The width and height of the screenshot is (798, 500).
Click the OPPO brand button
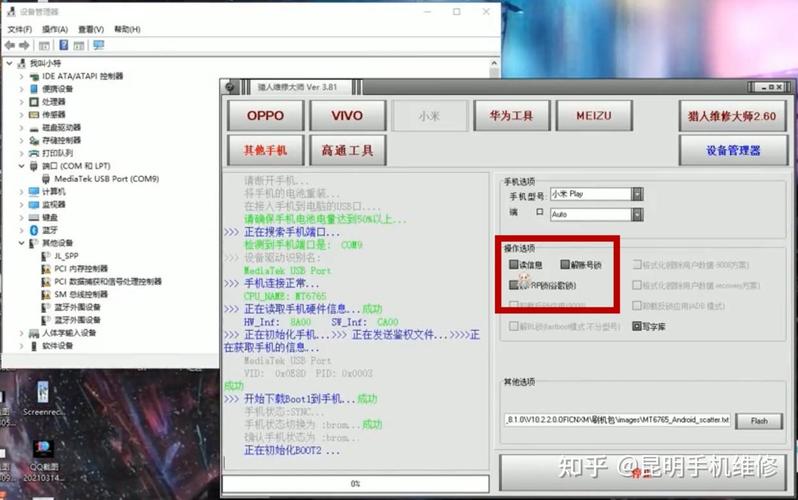(x=265, y=116)
